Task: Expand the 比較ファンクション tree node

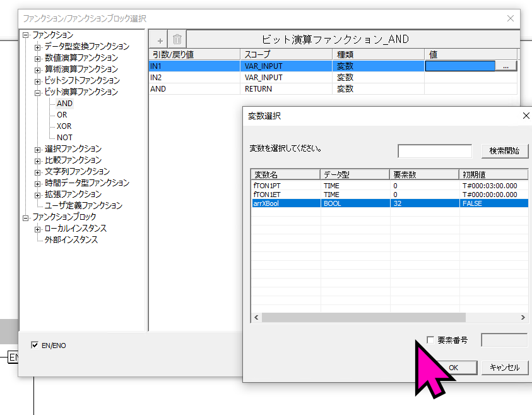Action: coord(38,160)
